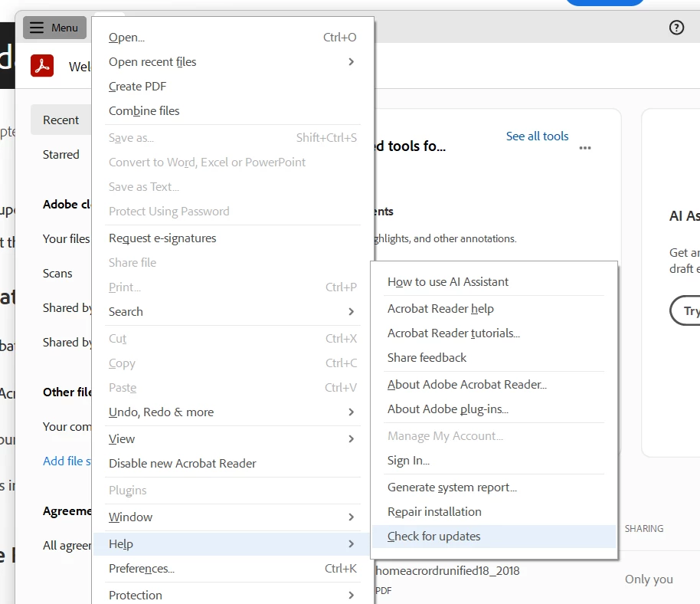Open Acrobat Reader help

click(494, 309)
